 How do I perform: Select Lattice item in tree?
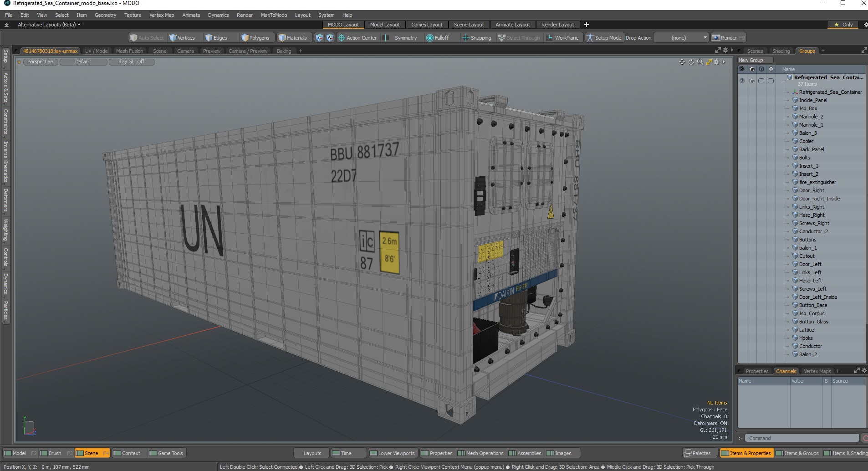click(806, 330)
